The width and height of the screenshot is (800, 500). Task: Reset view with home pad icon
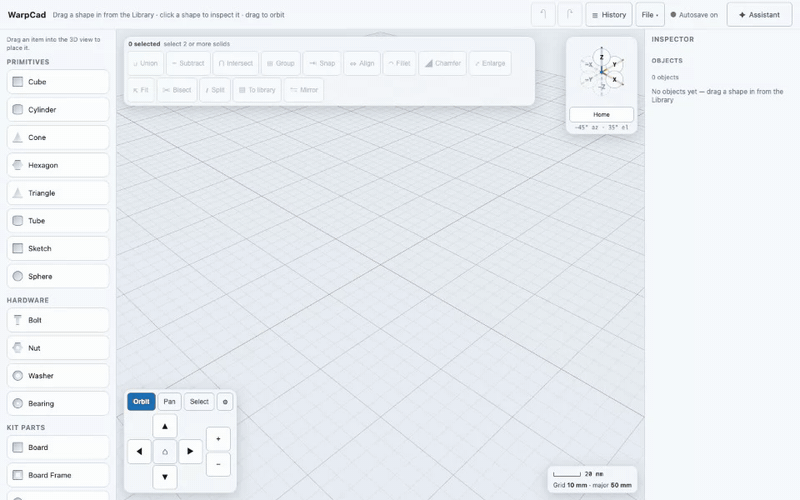click(x=165, y=452)
